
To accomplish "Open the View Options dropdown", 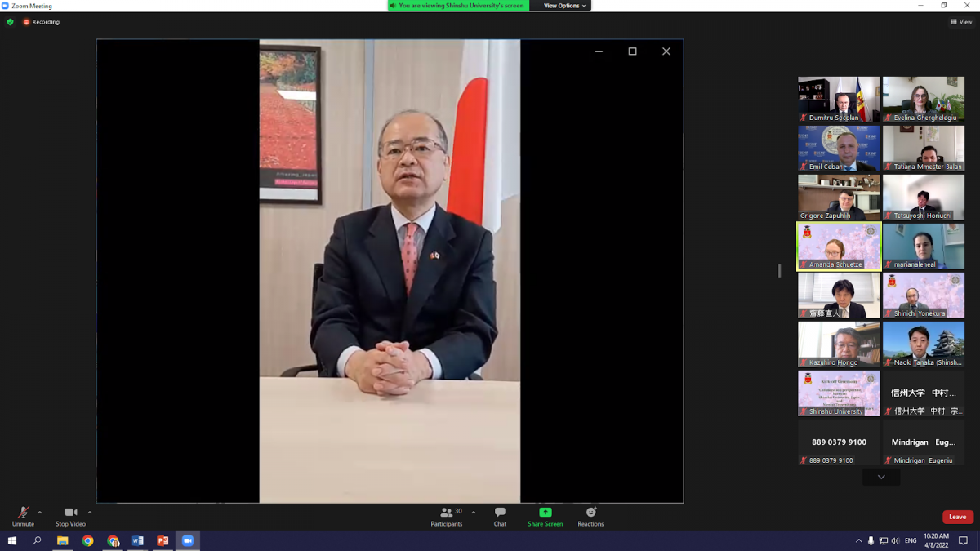I will pyautogui.click(x=560, y=6).
